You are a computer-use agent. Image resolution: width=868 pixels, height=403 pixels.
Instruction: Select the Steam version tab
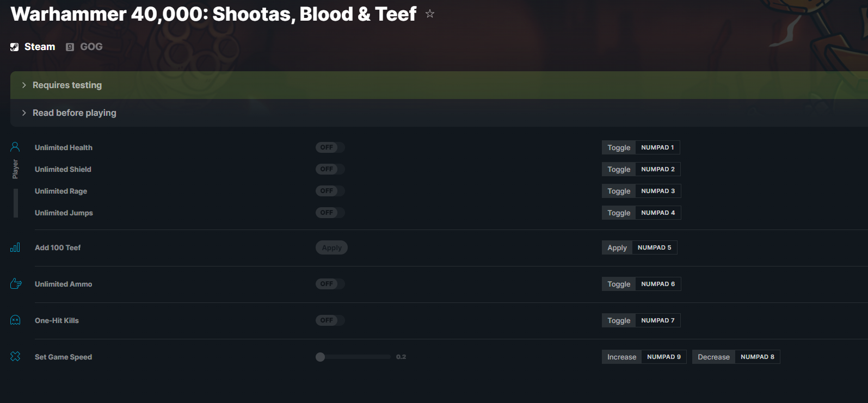33,47
